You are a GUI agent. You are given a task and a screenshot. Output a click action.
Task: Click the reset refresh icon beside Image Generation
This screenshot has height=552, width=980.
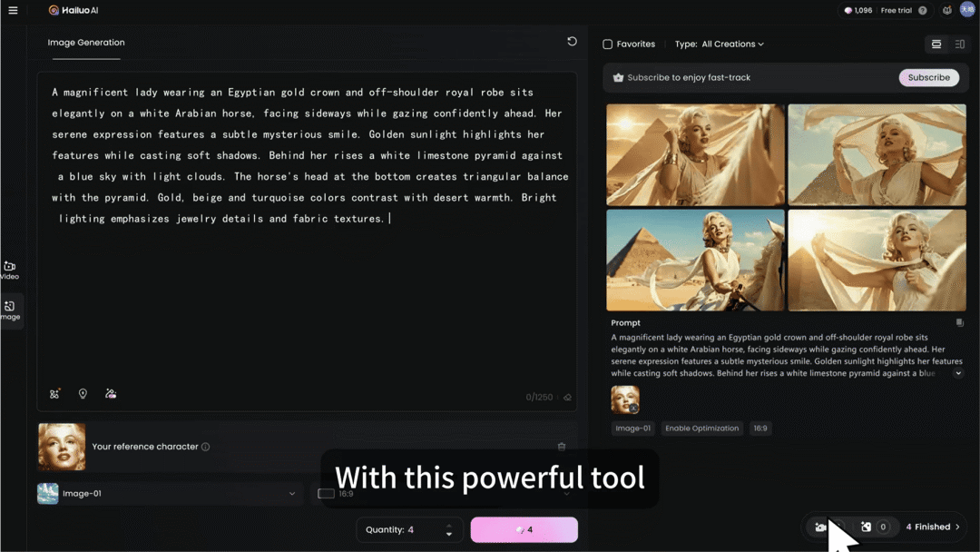572,41
